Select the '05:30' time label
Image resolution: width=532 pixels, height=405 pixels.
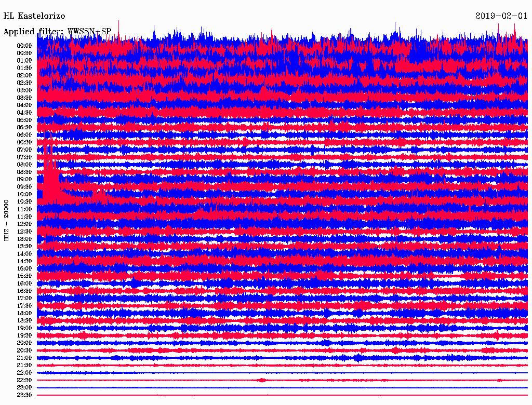click(x=24, y=128)
